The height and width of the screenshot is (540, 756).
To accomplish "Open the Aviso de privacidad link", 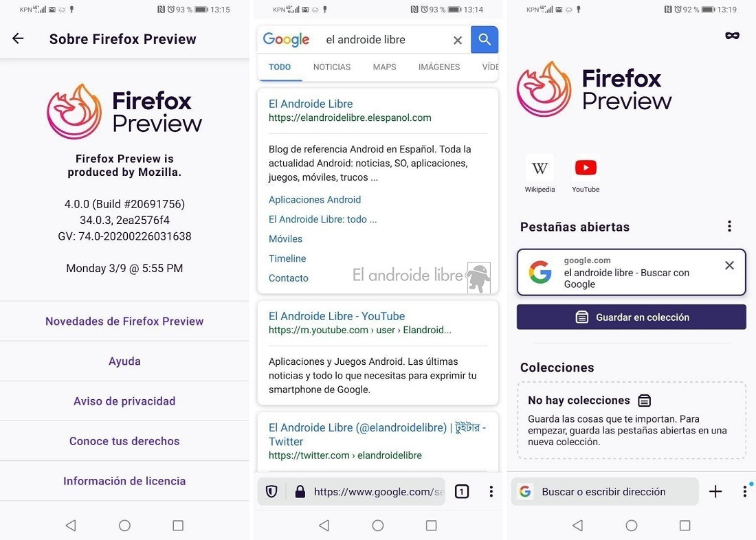I will pos(124,401).
